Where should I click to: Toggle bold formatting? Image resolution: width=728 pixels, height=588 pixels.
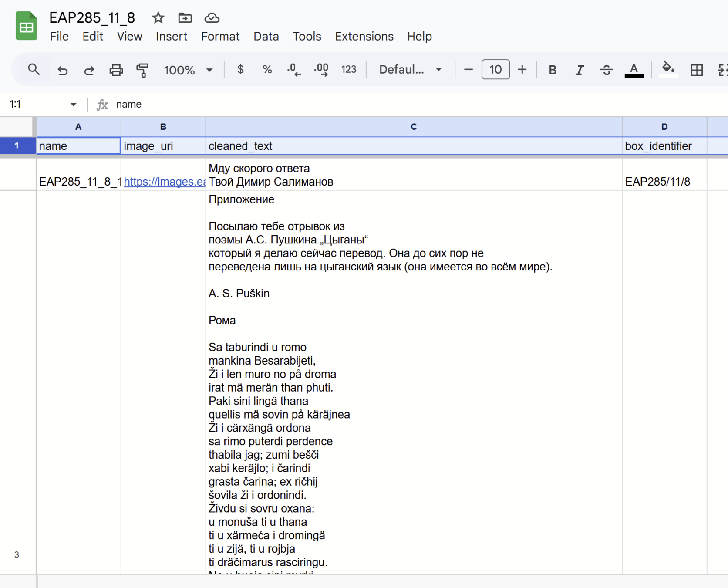pyautogui.click(x=553, y=70)
